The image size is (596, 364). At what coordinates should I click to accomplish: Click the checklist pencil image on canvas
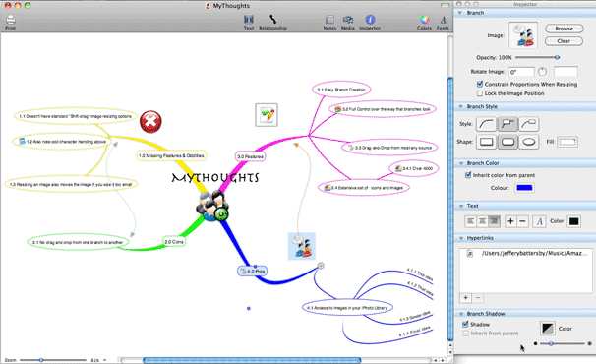(x=267, y=115)
